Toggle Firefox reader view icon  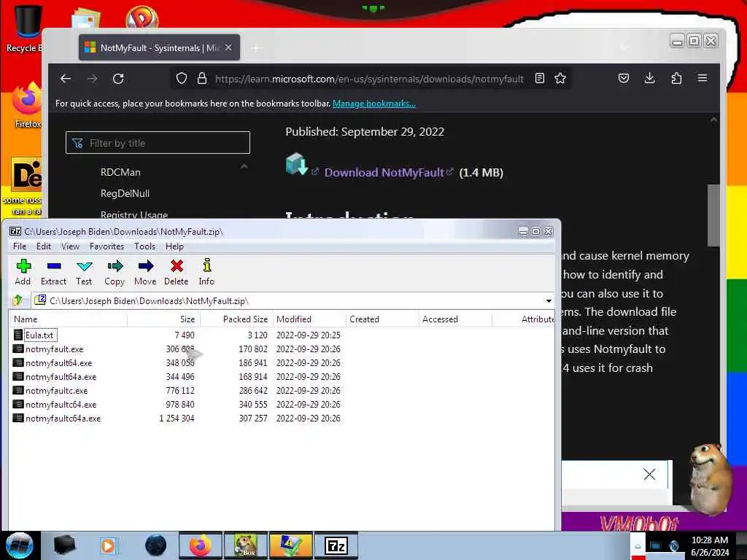539,78
